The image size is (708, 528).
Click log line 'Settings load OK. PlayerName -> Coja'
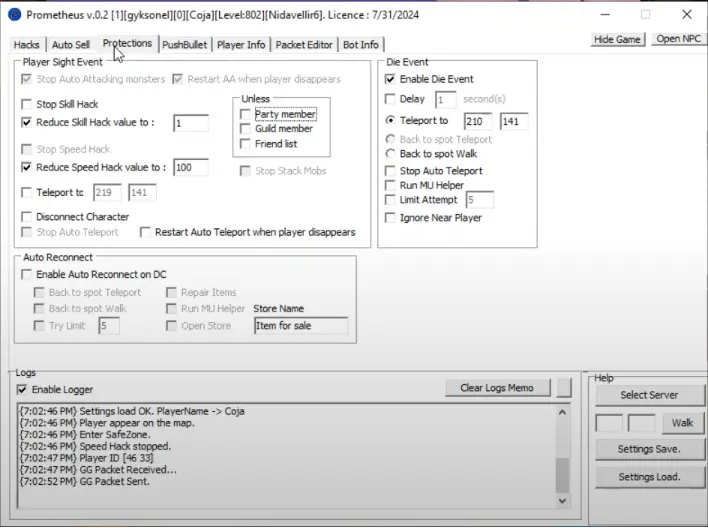(x=131, y=411)
